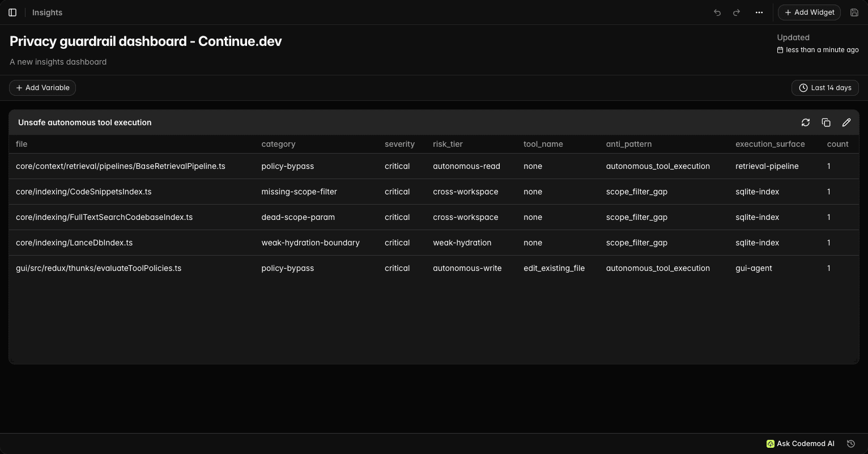Click the Add Widget button
The height and width of the screenshot is (454, 868).
809,12
